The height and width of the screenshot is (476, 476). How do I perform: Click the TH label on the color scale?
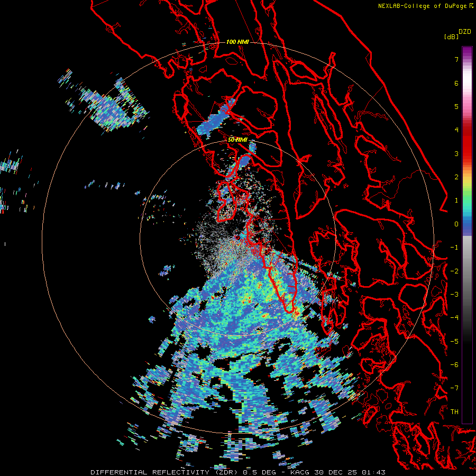(454, 412)
